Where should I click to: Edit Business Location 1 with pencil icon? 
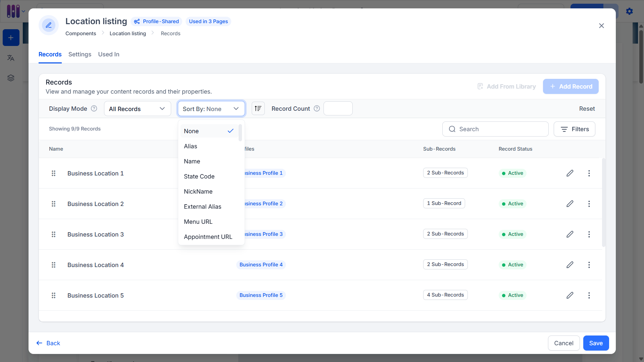coord(570,173)
